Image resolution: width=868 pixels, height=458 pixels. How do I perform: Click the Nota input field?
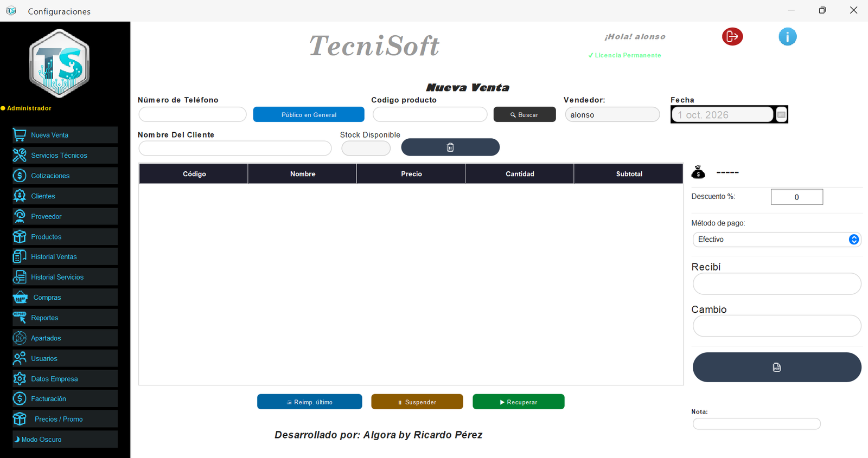click(x=757, y=424)
